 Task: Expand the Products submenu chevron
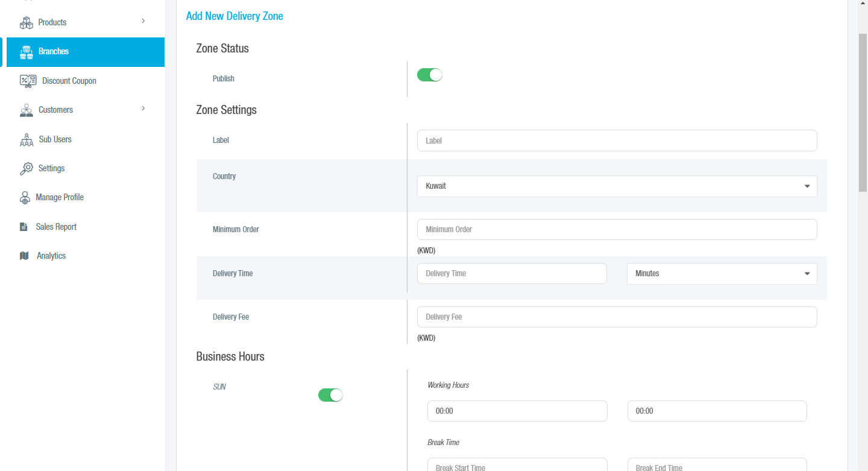(143, 21)
